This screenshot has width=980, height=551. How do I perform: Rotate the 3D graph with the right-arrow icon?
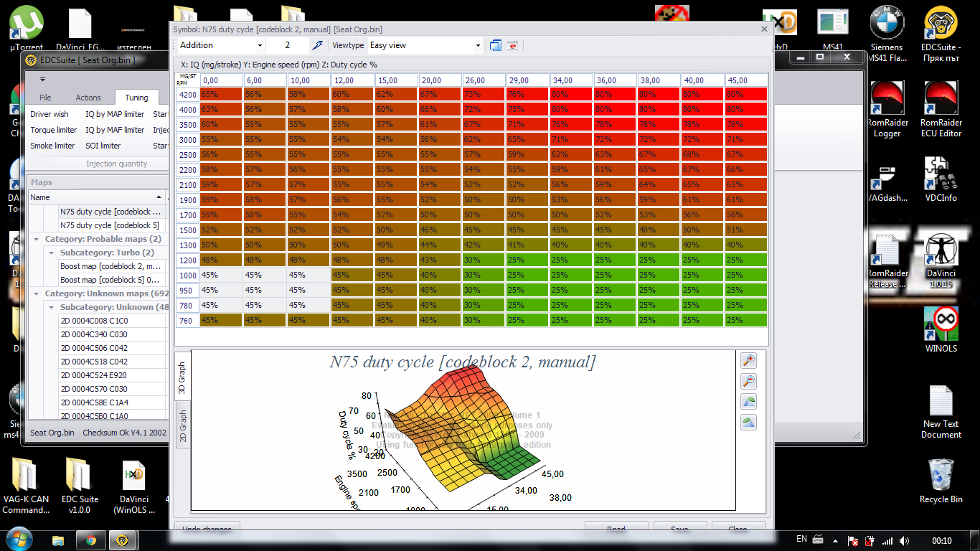tap(748, 423)
